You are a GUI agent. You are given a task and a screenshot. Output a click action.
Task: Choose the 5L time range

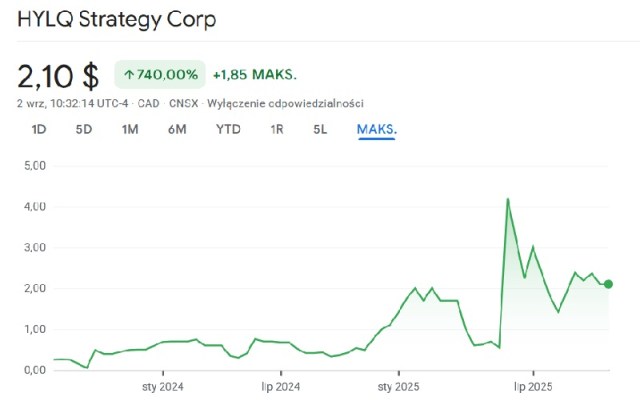(320, 129)
